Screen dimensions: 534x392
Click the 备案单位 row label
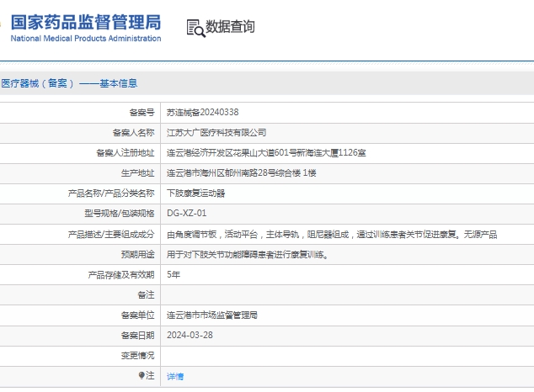[x=138, y=315]
